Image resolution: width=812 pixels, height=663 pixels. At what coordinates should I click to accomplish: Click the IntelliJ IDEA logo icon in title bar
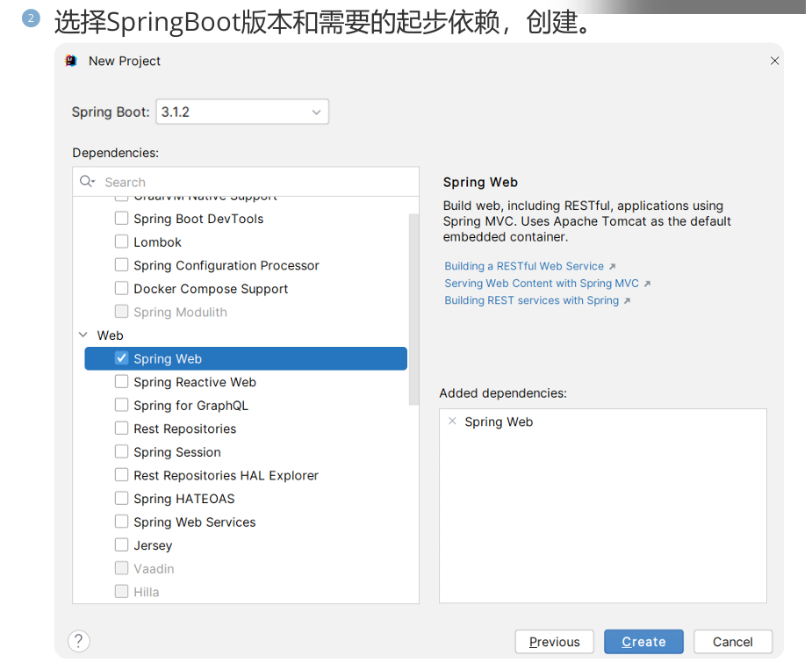pos(71,61)
